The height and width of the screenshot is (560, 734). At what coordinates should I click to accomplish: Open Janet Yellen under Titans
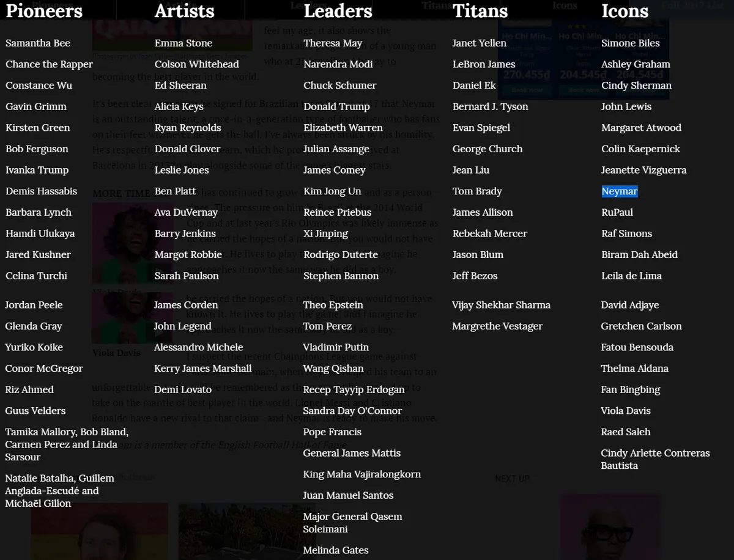pyautogui.click(x=480, y=43)
